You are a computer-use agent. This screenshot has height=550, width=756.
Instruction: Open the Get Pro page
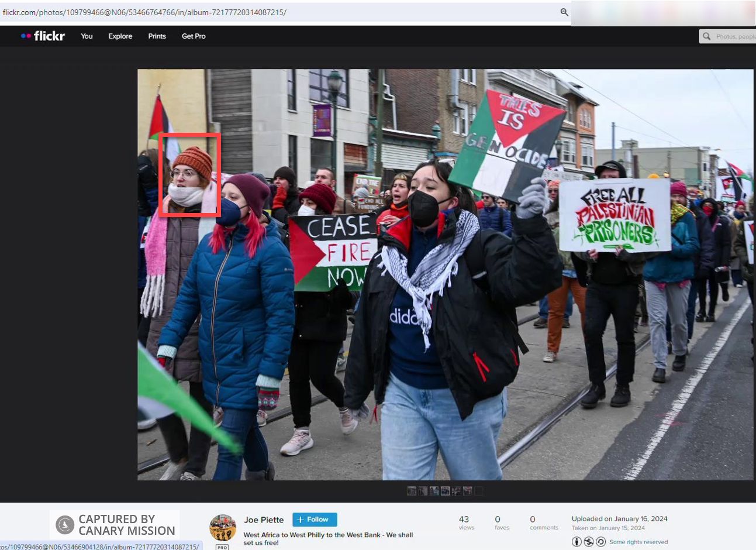click(193, 36)
